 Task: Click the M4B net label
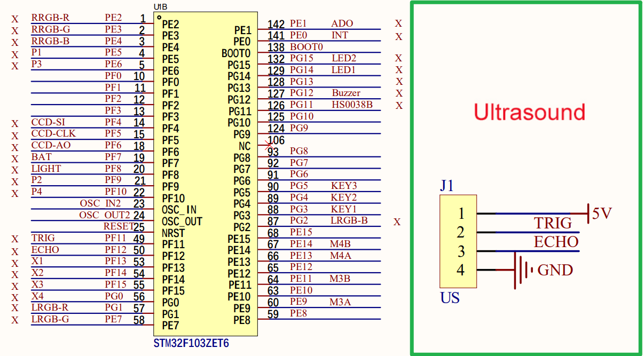(x=340, y=244)
